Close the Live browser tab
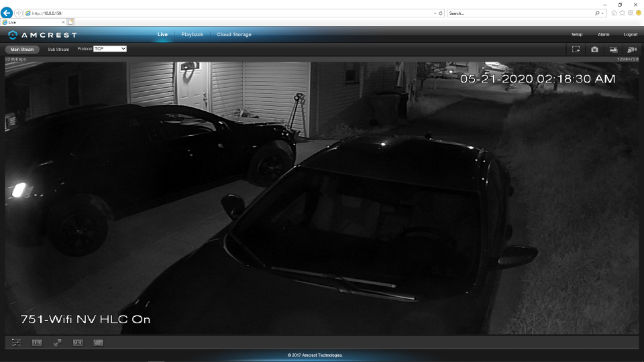Screen dimensions: 644x362 [x=63, y=22]
